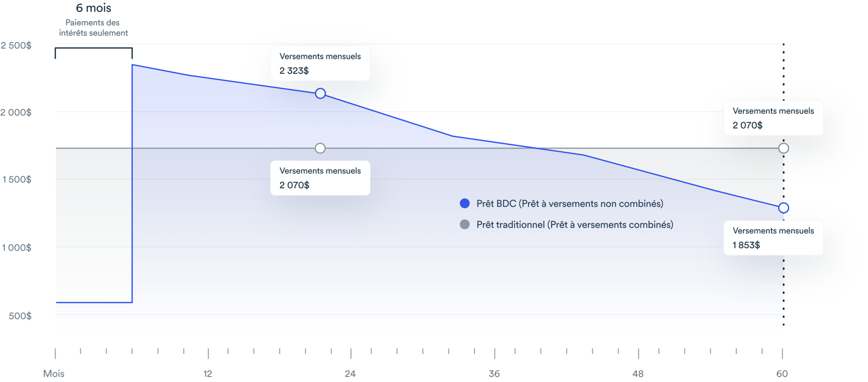This screenshot has width=868, height=382.
Task: Click the gray legend dot for Prêt traditionnel
Action: [x=465, y=224]
